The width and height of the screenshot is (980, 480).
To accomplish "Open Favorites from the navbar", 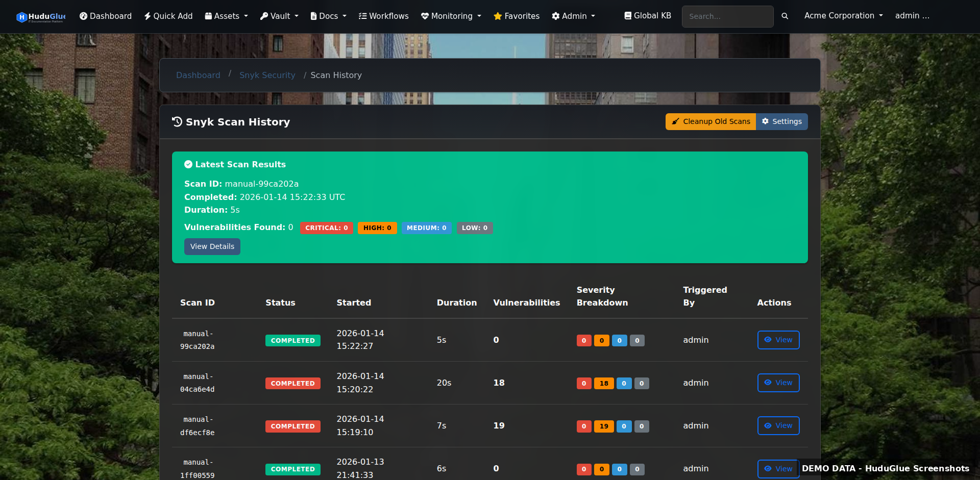I will 517,16.
